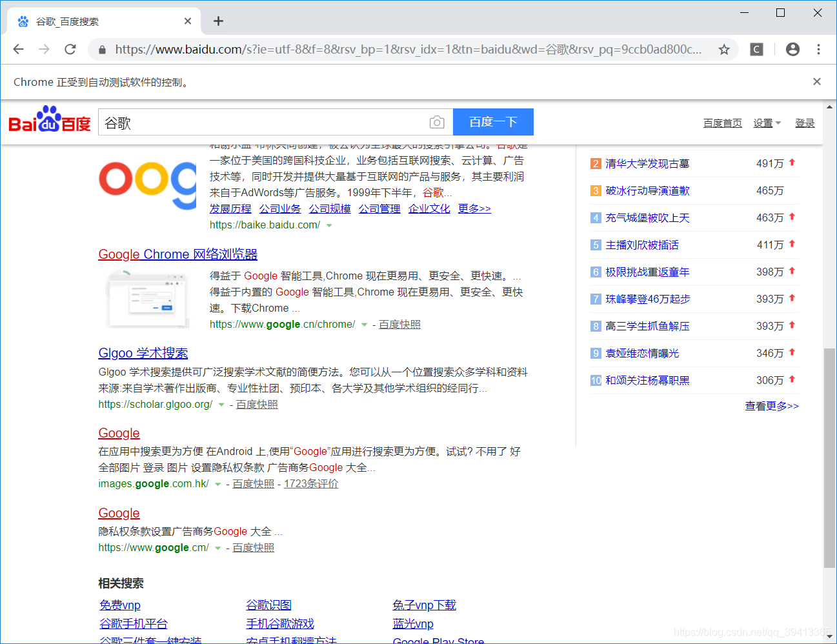Go back to the previous page
Image resolution: width=837 pixels, height=644 pixels.
coord(18,49)
